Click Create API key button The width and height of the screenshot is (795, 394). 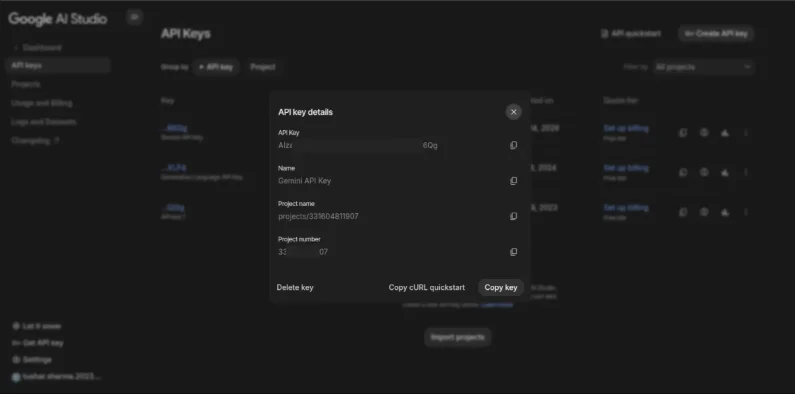tap(716, 33)
